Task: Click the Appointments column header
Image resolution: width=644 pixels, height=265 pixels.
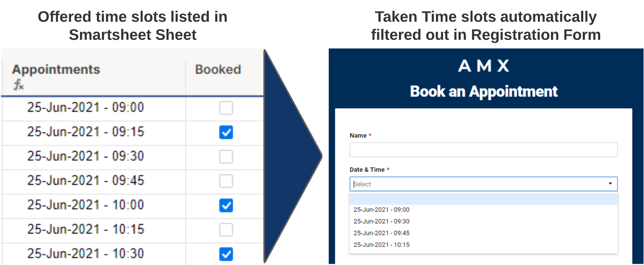Action: point(56,70)
